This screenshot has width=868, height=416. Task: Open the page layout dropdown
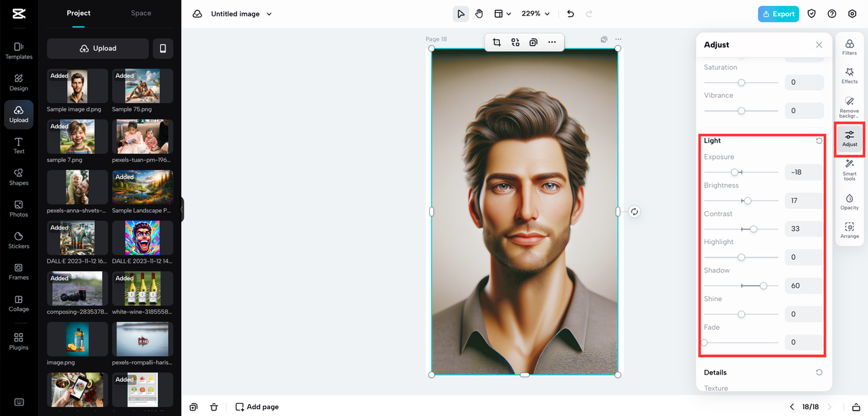[x=502, y=14]
